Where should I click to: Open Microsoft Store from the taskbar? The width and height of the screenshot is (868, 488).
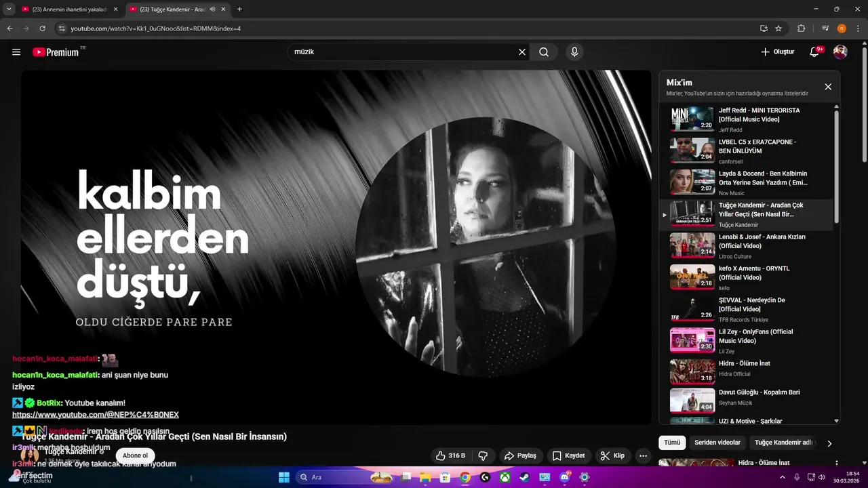pyautogui.click(x=446, y=477)
